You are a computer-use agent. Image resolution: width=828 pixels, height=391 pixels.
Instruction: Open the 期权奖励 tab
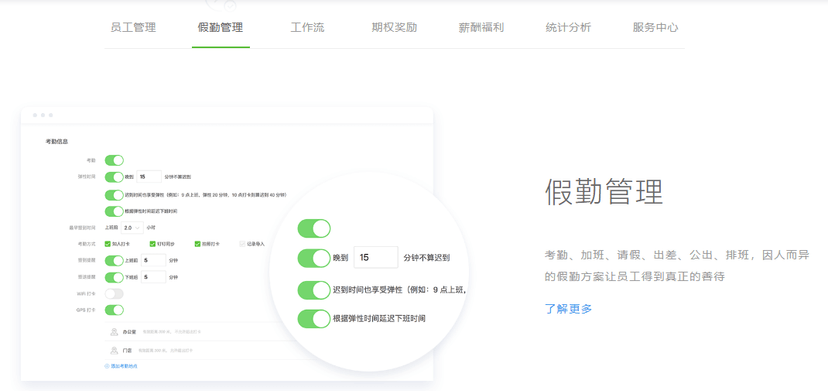pos(394,27)
